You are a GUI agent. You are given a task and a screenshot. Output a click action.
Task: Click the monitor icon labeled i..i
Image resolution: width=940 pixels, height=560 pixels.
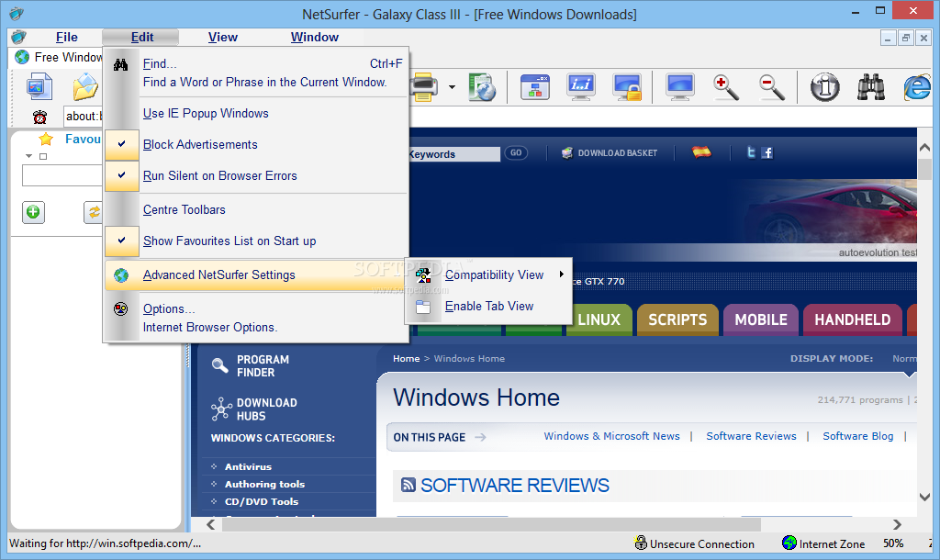click(x=580, y=87)
